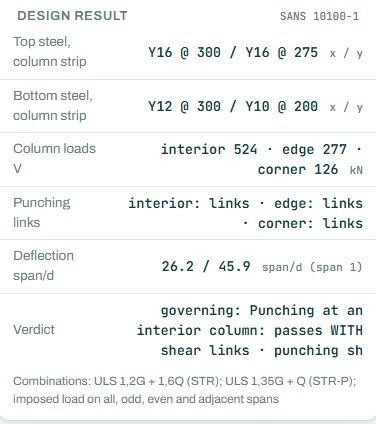This screenshot has height=424, width=376.
Task: Click the DESIGN RESULT heading
Action: click(72, 16)
